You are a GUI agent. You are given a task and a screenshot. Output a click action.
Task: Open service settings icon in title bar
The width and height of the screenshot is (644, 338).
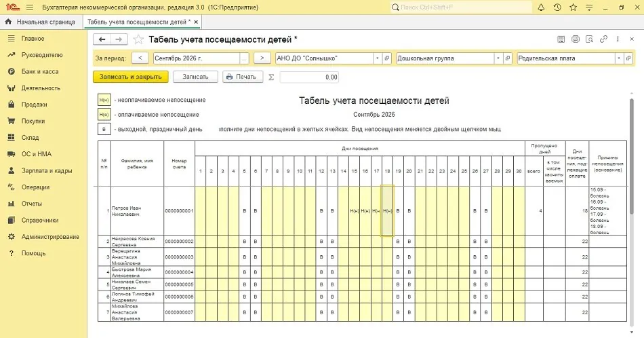pyautogui.click(x=589, y=7)
